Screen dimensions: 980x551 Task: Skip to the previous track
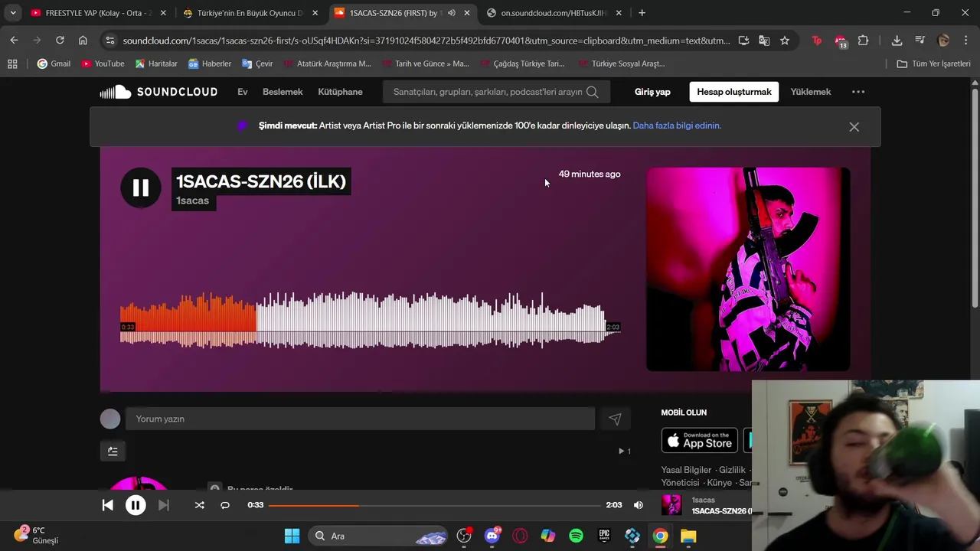pos(108,505)
